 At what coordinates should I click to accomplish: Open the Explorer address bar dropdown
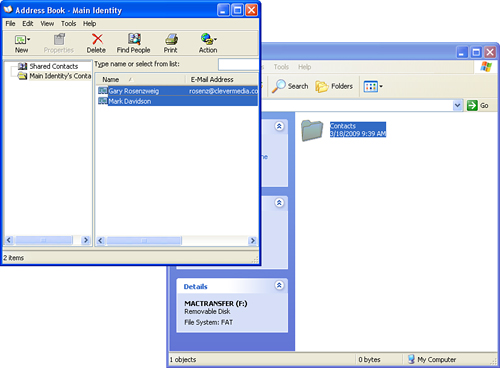pyautogui.click(x=458, y=105)
